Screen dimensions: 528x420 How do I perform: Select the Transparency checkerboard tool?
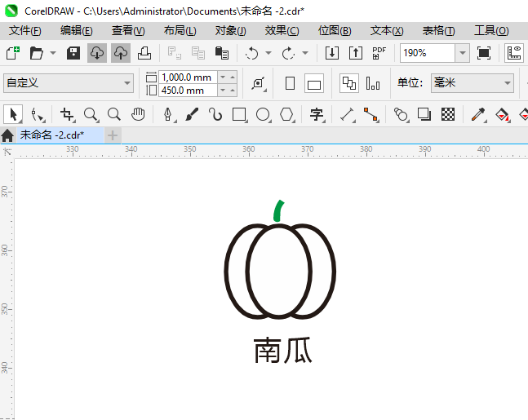pos(448,114)
